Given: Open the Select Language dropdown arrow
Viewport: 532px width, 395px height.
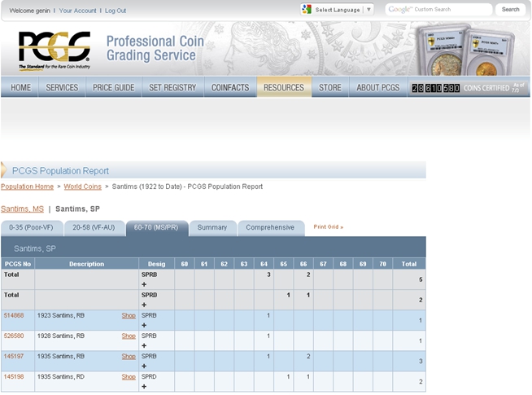Looking at the screenshot, I should point(368,10).
